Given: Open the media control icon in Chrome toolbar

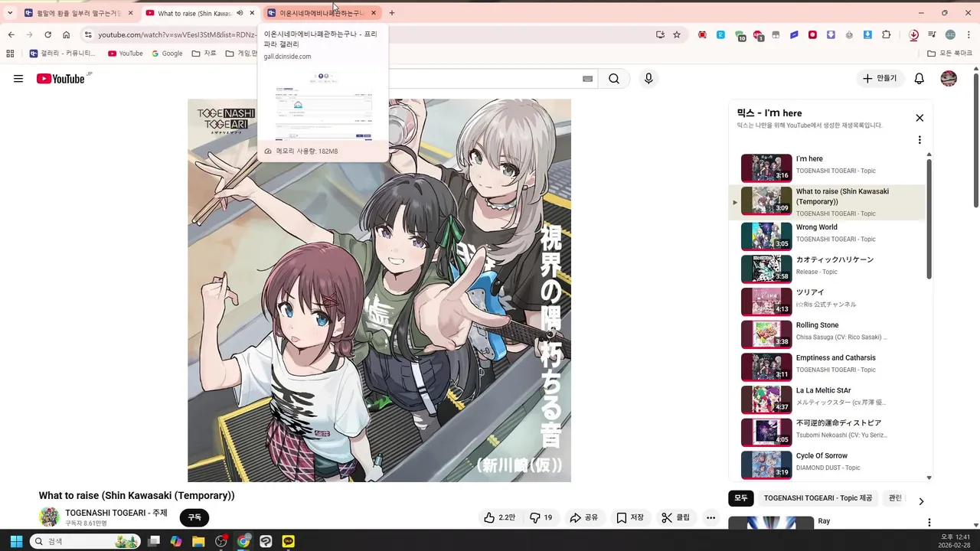Looking at the screenshot, I should [932, 34].
